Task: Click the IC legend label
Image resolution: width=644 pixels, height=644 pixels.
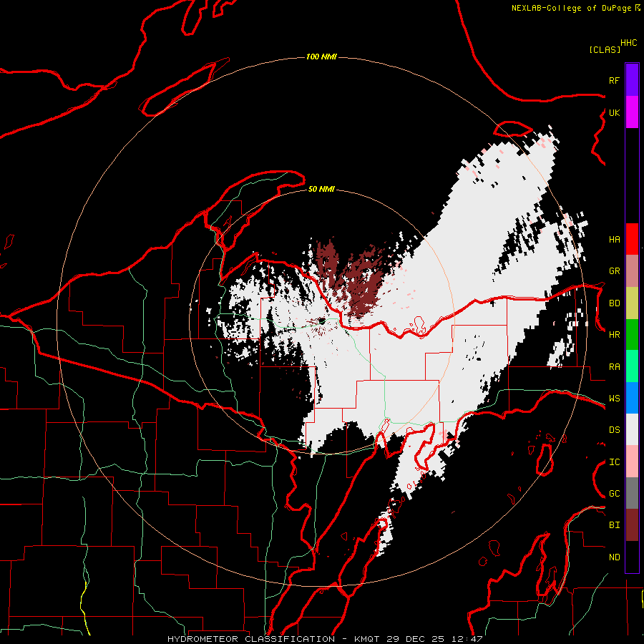Action: (x=614, y=462)
